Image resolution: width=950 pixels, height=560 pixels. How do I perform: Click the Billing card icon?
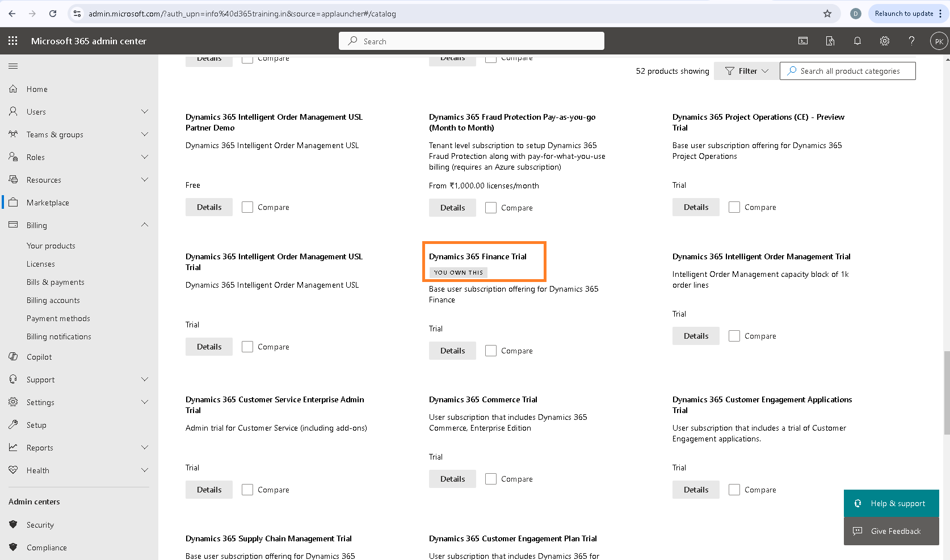(x=13, y=225)
